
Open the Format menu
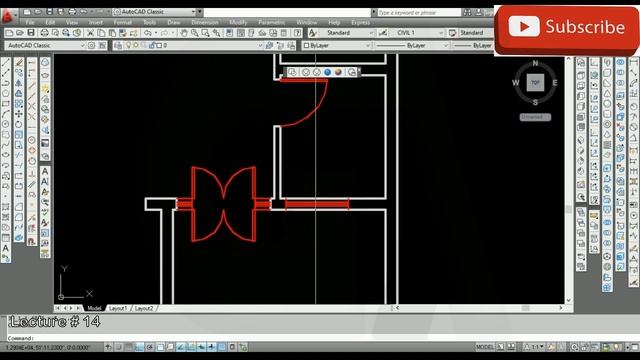click(122, 22)
